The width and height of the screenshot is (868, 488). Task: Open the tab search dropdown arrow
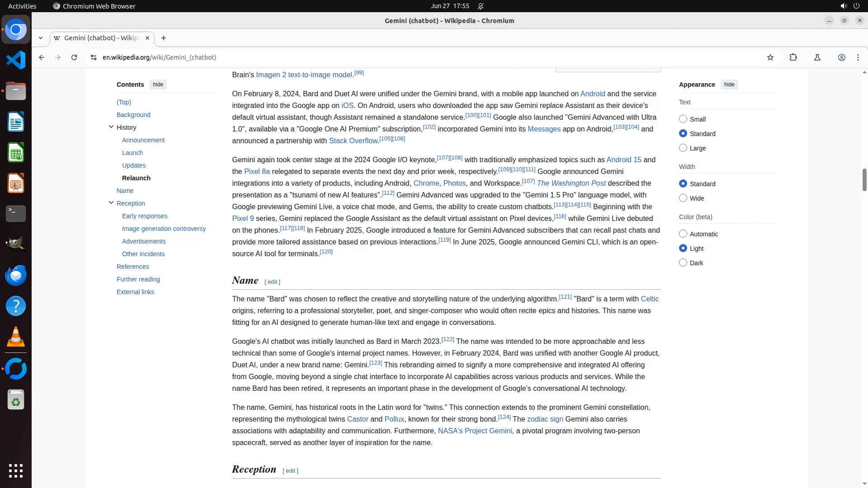(x=41, y=38)
